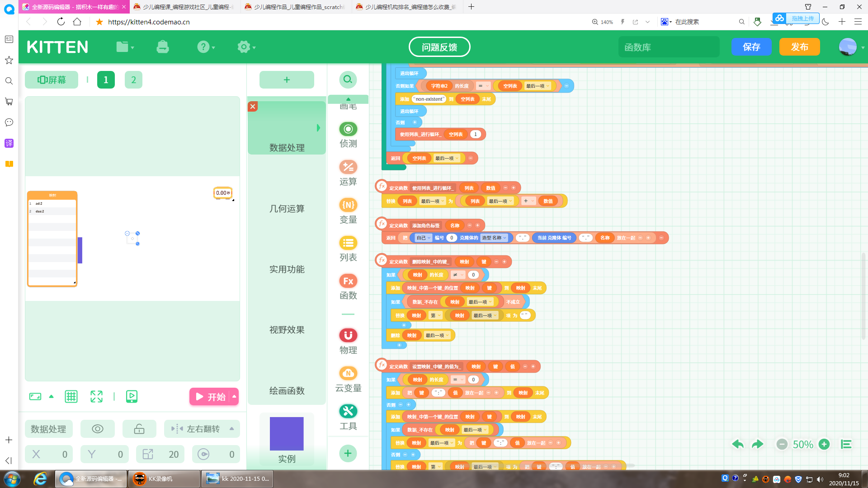868x488 pixels.
Task: Toggle the stage grid display
Action: (71, 396)
